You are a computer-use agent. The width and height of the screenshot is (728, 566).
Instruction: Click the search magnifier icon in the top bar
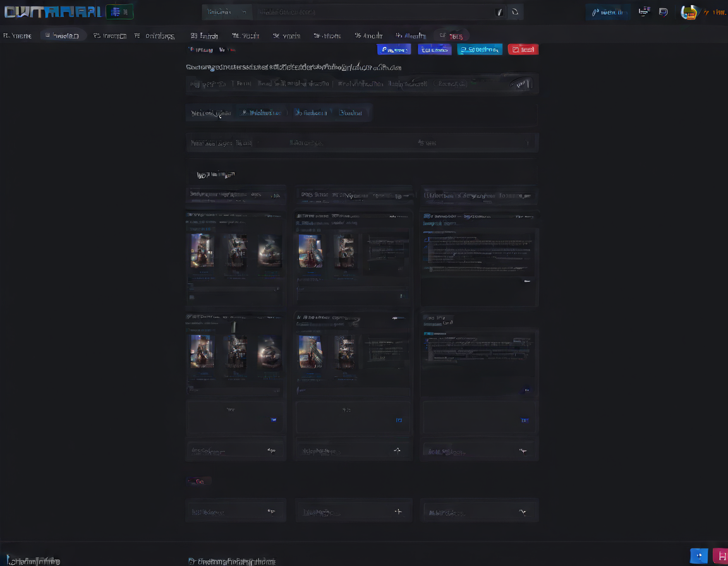pyautogui.click(x=516, y=12)
